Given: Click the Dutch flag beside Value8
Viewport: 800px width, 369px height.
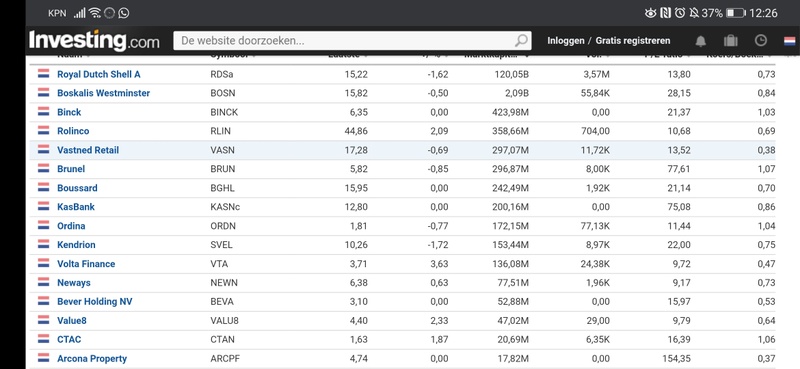Looking at the screenshot, I should tap(43, 319).
